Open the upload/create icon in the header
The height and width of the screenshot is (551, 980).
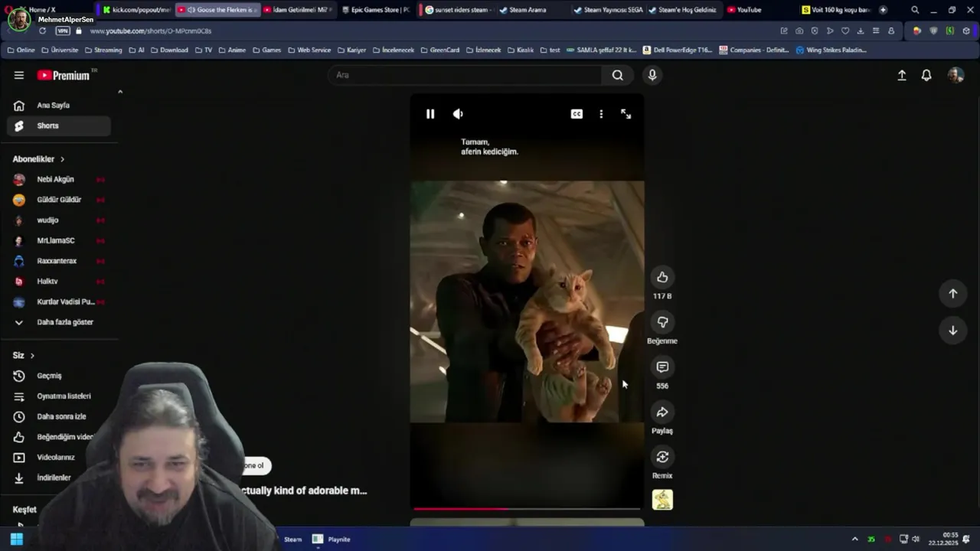(902, 75)
